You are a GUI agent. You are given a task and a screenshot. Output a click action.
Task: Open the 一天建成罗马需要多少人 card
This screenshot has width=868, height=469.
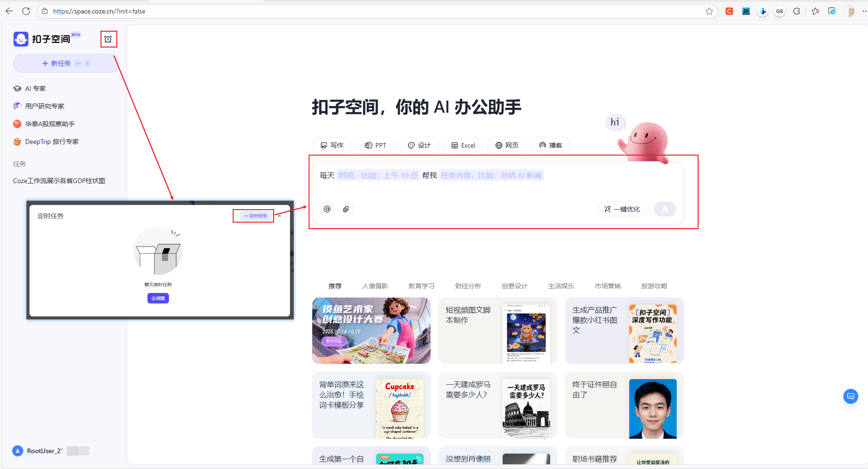[498, 405]
